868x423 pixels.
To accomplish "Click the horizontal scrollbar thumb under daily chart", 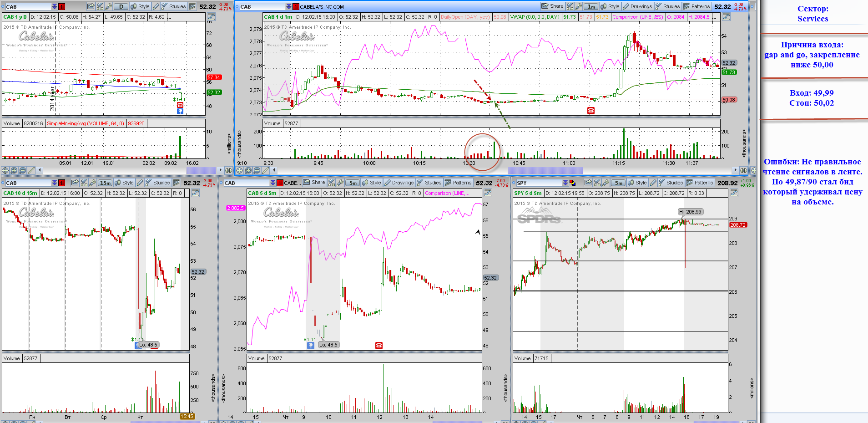I will point(201,170).
